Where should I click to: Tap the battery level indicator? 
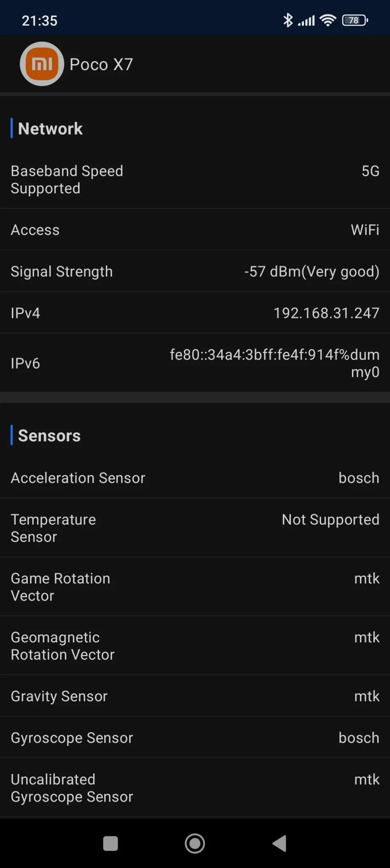pyautogui.click(x=355, y=20)
